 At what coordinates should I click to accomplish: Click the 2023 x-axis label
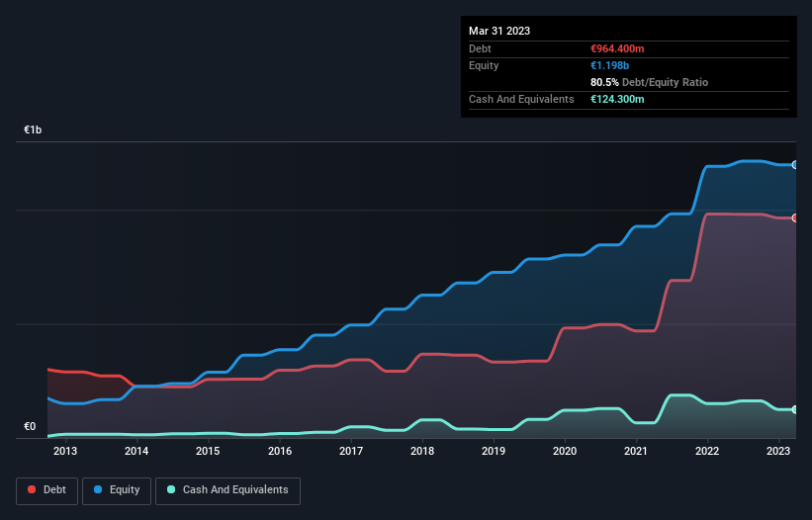tap(778, 451)
